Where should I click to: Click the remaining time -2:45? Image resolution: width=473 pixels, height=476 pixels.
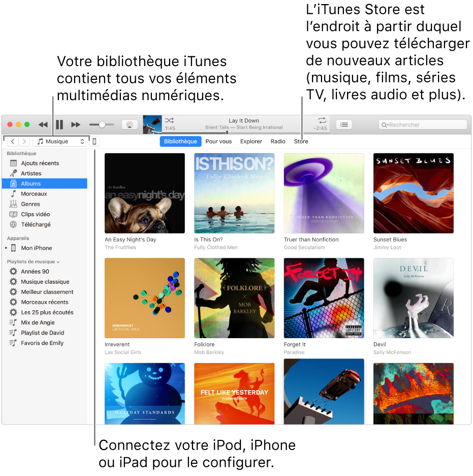point(321,128)
